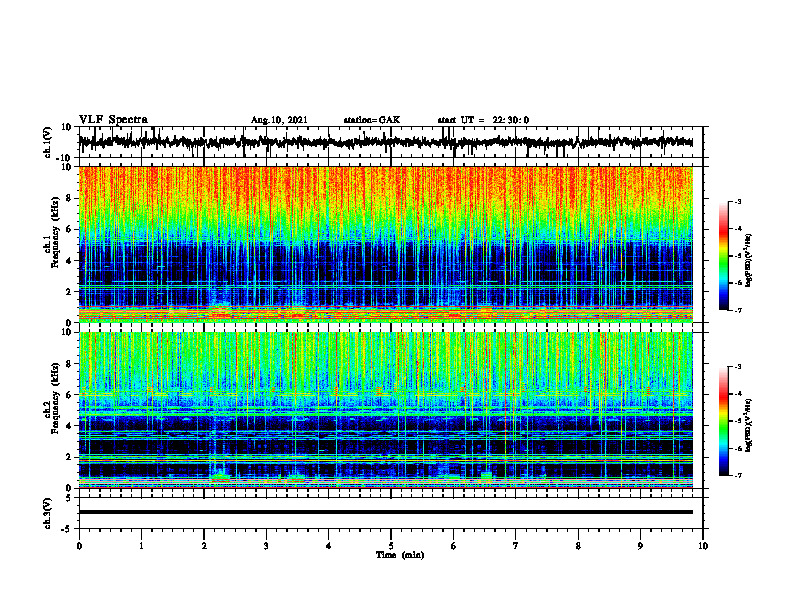Screen dimensions: 792x612
Task: Select the "start UT = 22:30:0" text
Action: point(483,120)
